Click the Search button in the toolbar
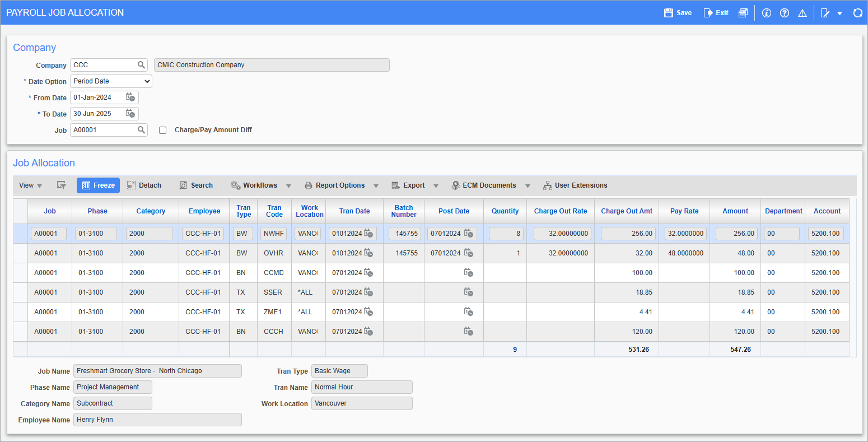 click(x=197, y=185)
